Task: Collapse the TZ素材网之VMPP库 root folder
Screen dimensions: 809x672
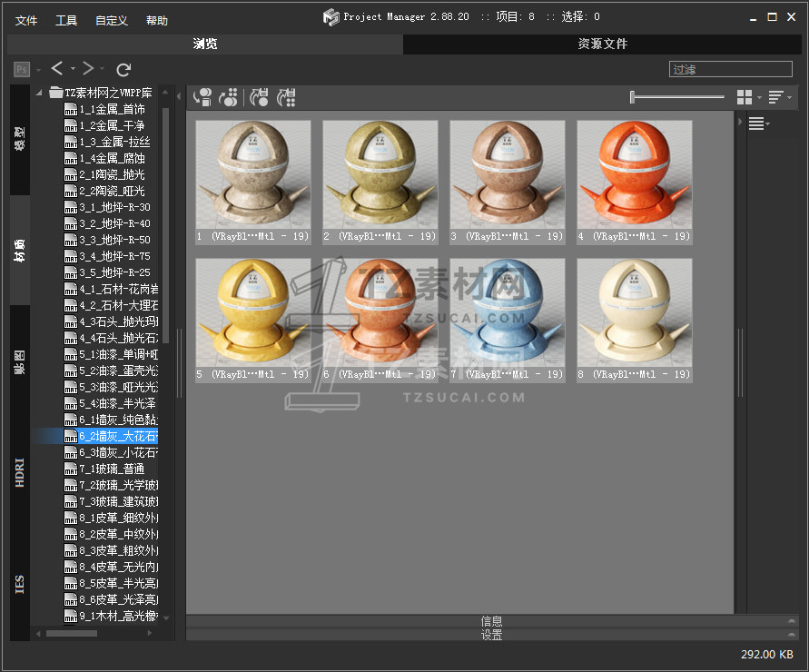Action: (x=40, y=93)
